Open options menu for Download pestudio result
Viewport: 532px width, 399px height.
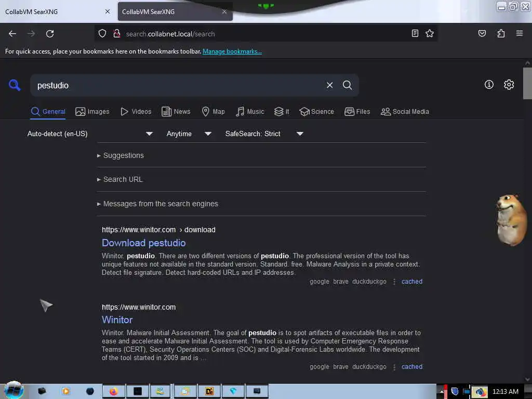tap(394, 282)
